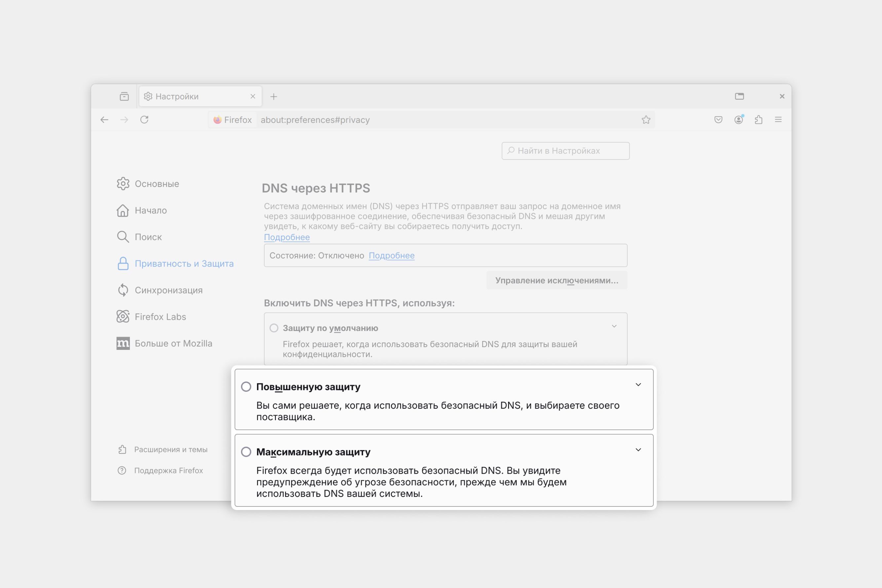Screen dimensions: 882x588
Task: Select the Максимальную защиту radio button
Action: click(246, 452)
